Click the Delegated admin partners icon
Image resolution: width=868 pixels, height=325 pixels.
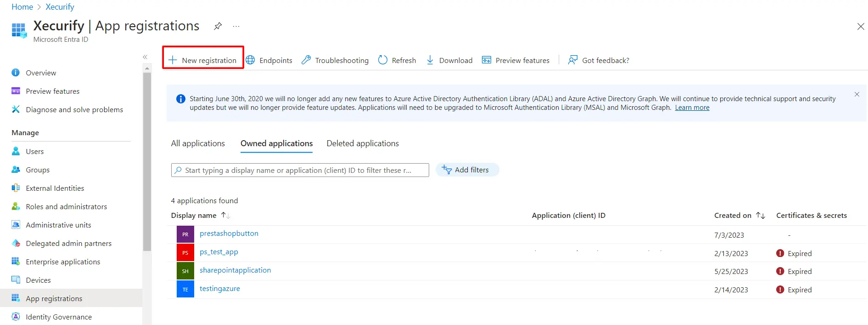16,243
